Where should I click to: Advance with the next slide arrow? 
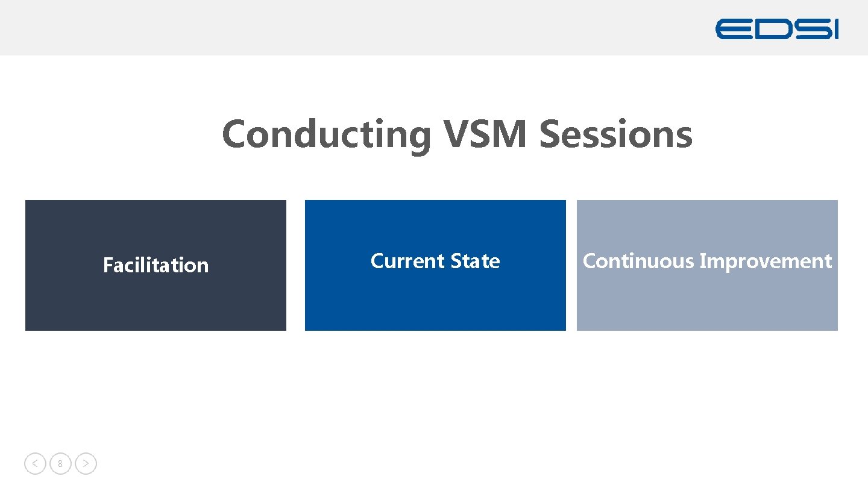pyautogui.click(x=86, y=463)
